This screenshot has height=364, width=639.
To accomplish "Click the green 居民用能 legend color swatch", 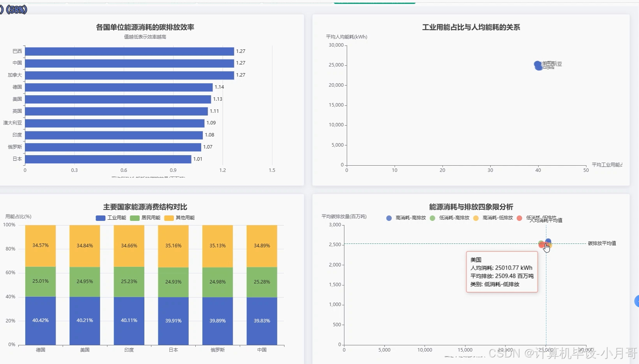I will pyautogui.click(x=135, y=218).
